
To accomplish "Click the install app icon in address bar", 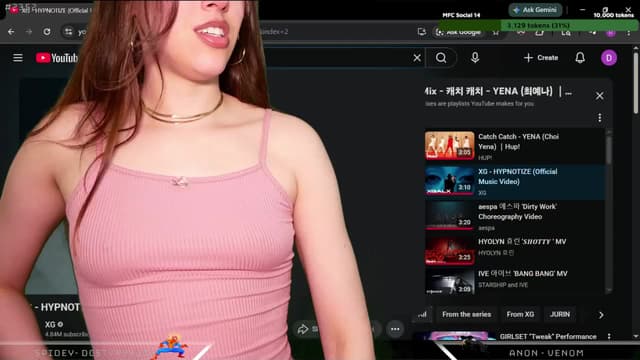I will [x=422, y=32].
